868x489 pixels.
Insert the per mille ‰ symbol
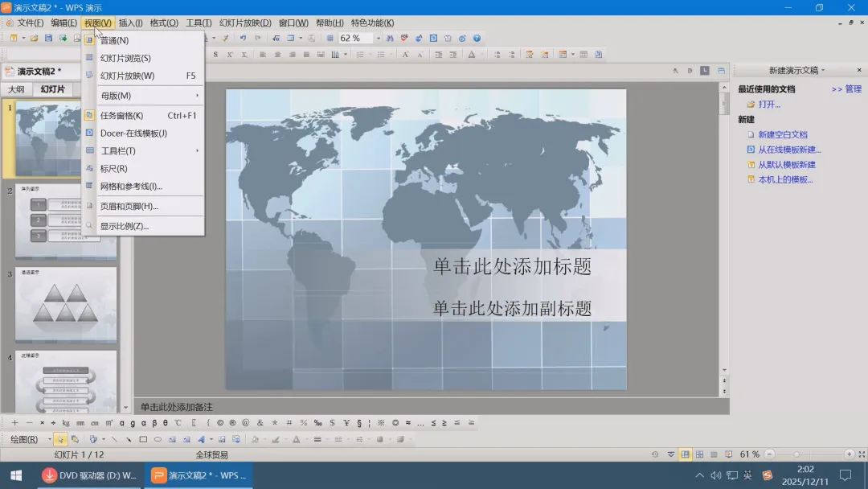[x=317, y=422]
